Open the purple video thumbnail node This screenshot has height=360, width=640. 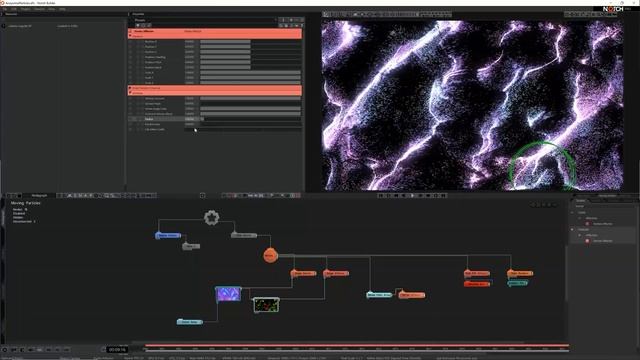(228, 294)
